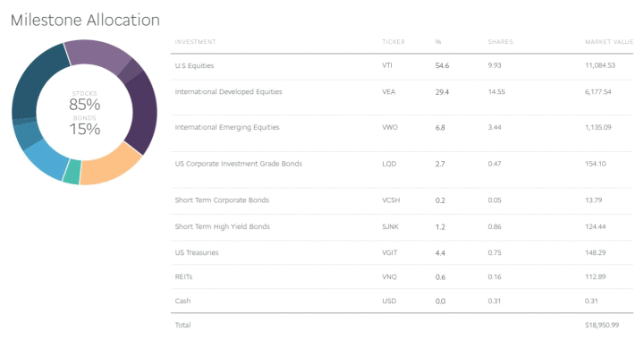The height and width of the screenshot is (348, 644).
Task: Click the Ticker column header
Action: 393,42
